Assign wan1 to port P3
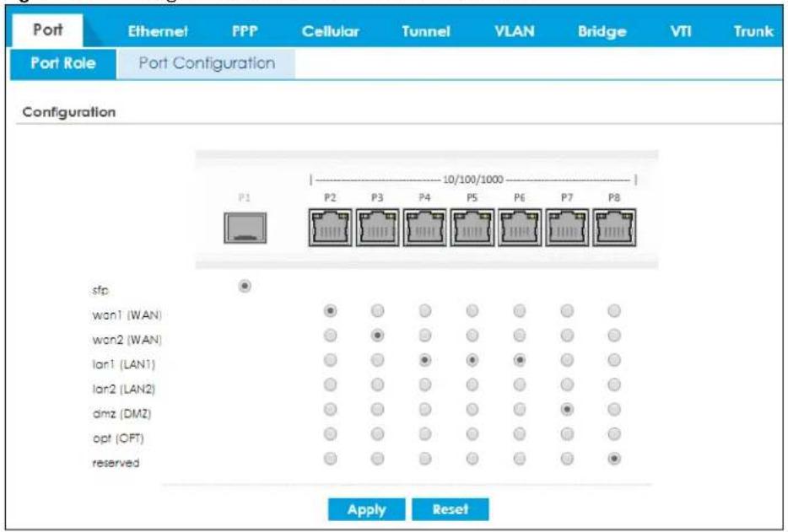 click(x=377, y=310)
